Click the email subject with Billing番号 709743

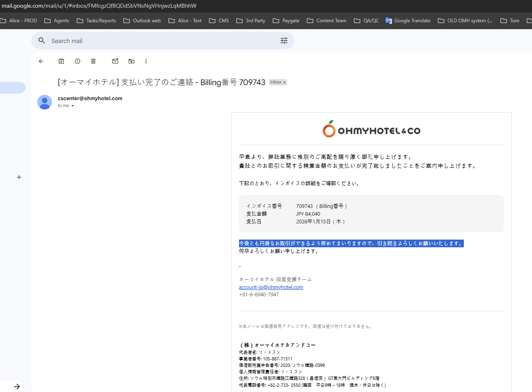click(162, 82)
